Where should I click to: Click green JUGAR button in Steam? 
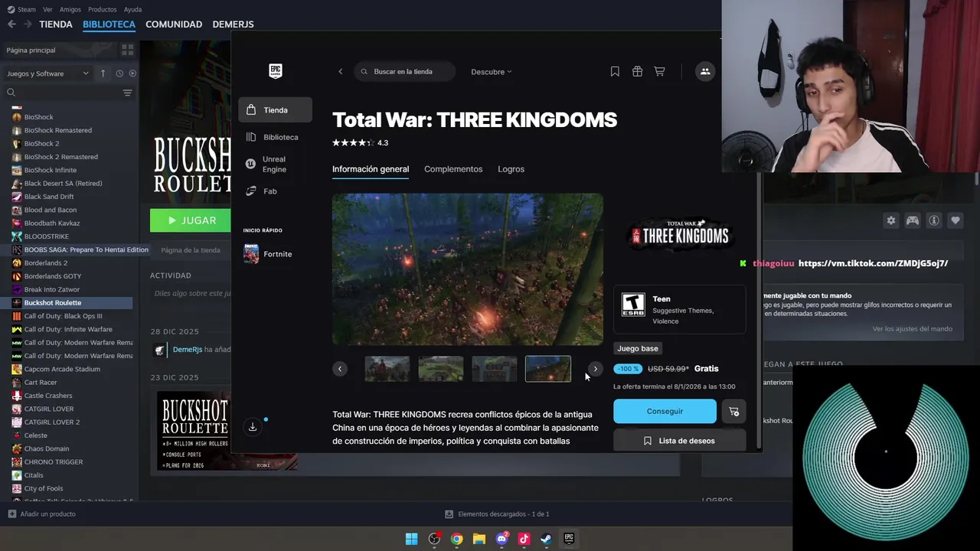190,220
